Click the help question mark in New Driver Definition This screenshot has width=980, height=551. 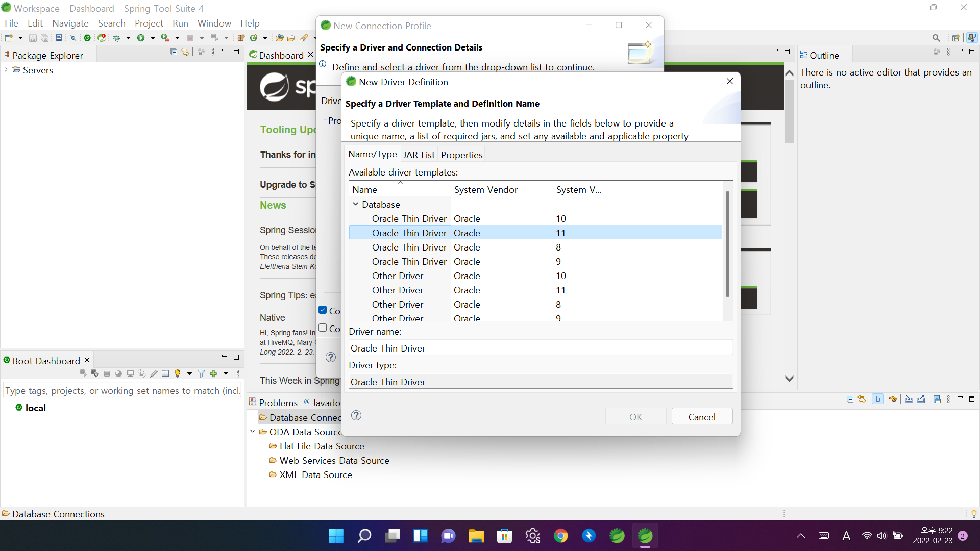(356, 415)
